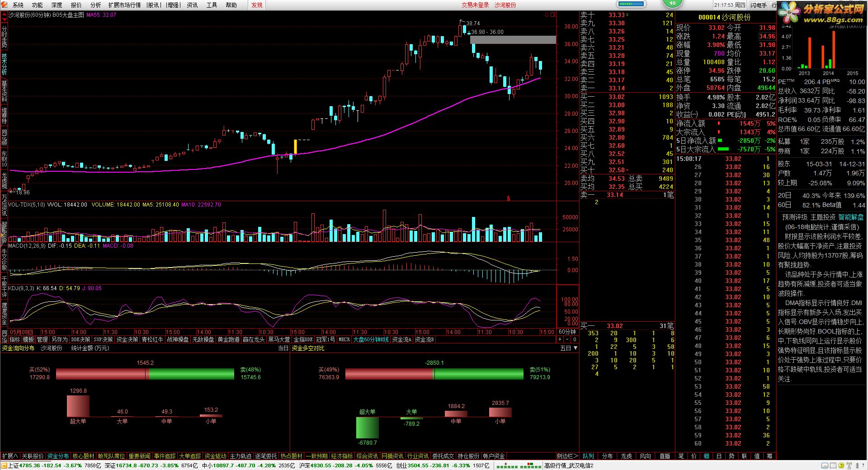This screenshot has width=868, height=470.
Task: Open the 帮助 menu
Action: 231,5
